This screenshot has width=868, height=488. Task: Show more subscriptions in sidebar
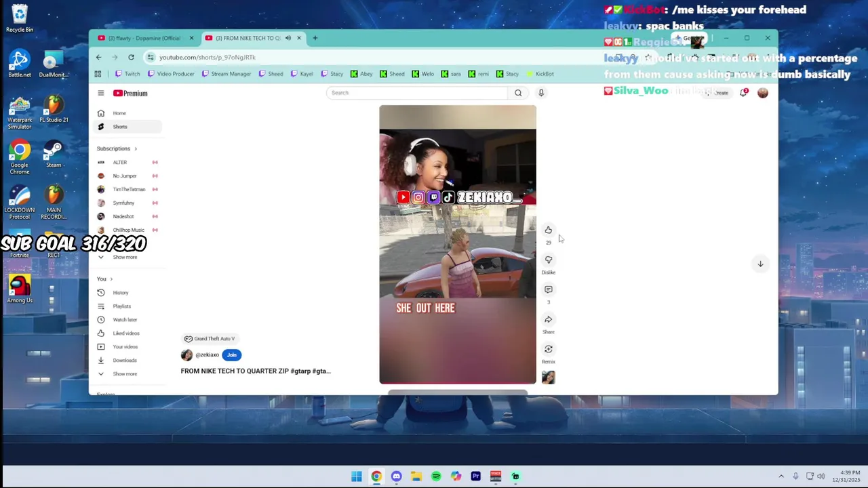click(125, 257)
